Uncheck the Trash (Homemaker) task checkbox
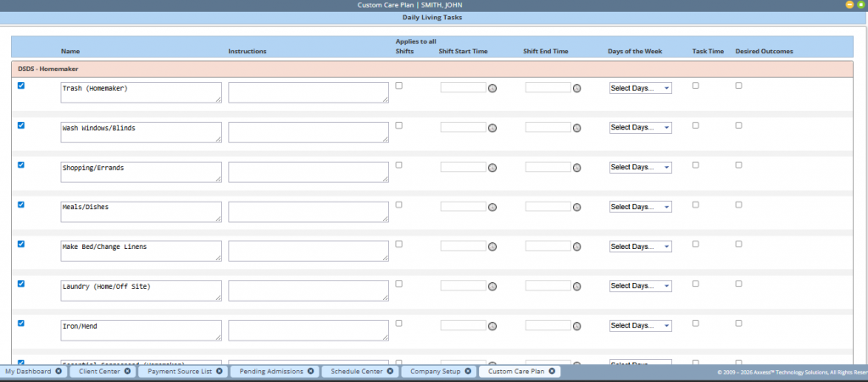The image size is (868, 382). click(x=21, y=86)
